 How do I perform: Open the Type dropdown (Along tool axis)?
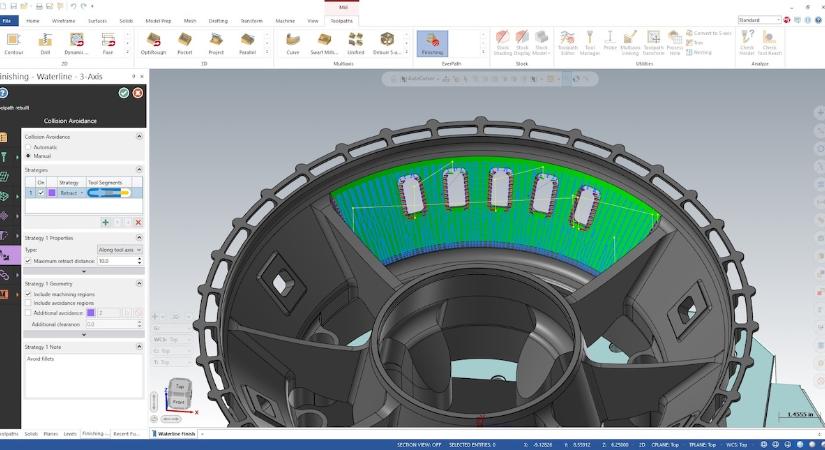click(x=120, y=249)
